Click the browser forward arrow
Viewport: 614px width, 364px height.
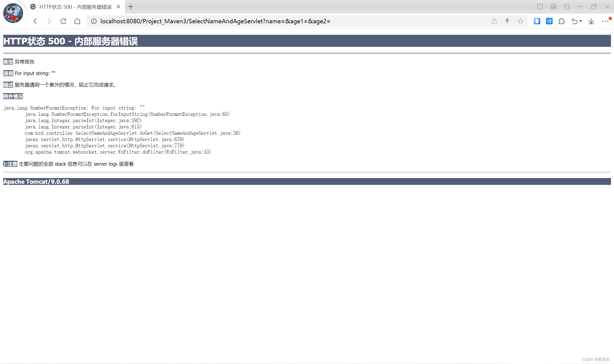click(49, 21)
